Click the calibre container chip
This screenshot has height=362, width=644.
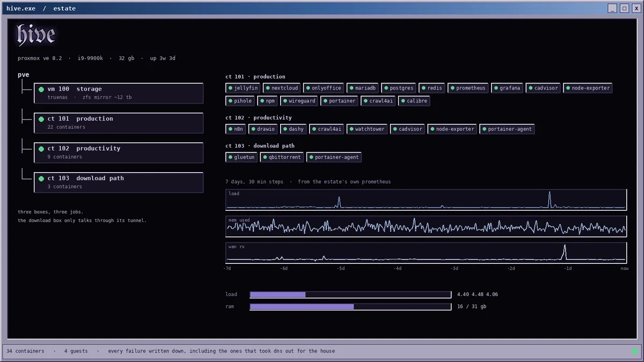(414, 101)
